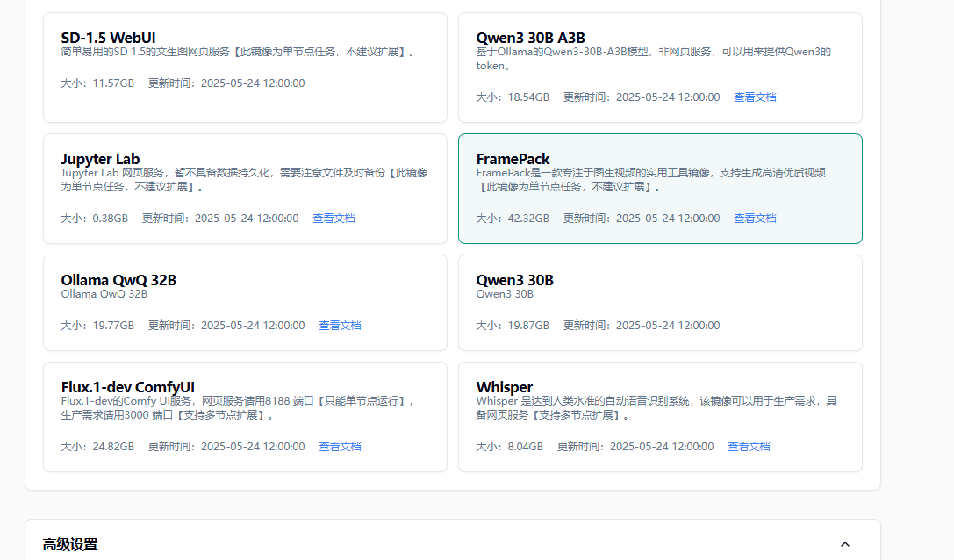
Task: Click the 高级设置 section heading
Action: pyautogui.click(x=70, y=544)
